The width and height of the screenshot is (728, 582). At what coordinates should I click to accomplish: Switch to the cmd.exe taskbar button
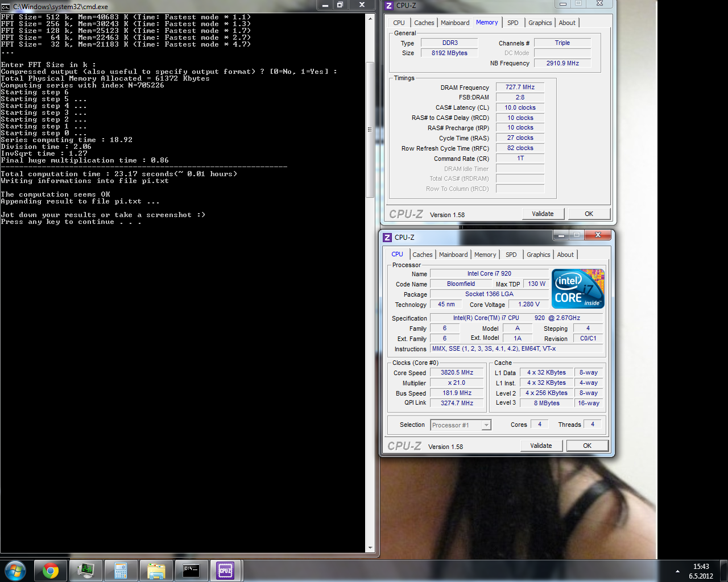click(x=191, y=570)
